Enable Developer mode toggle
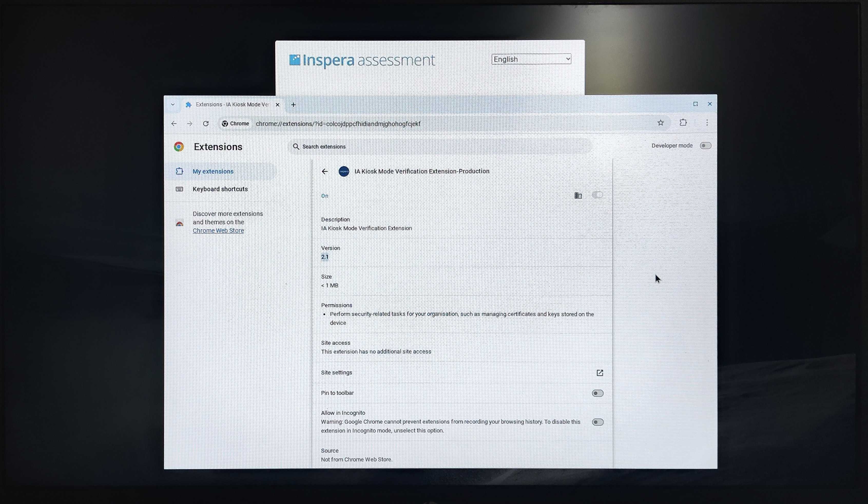This screenshot has width=868, height=504. (705, 145)
